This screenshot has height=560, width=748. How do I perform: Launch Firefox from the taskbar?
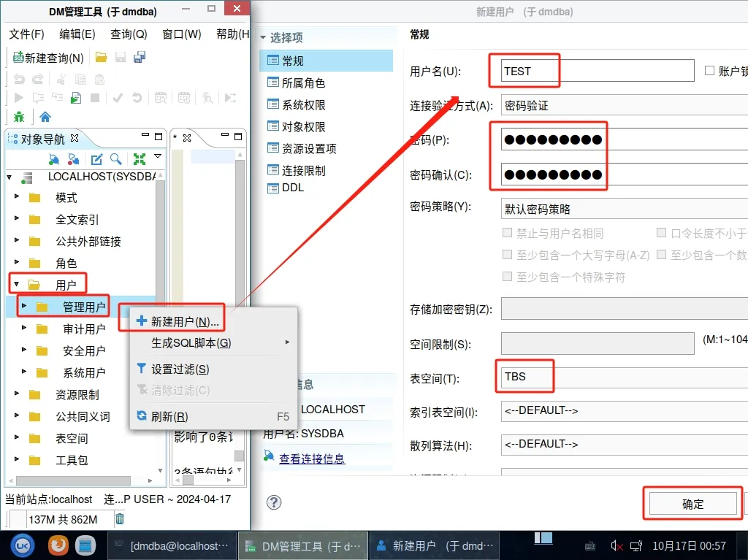pyautogui.click(x=58, y=545)
